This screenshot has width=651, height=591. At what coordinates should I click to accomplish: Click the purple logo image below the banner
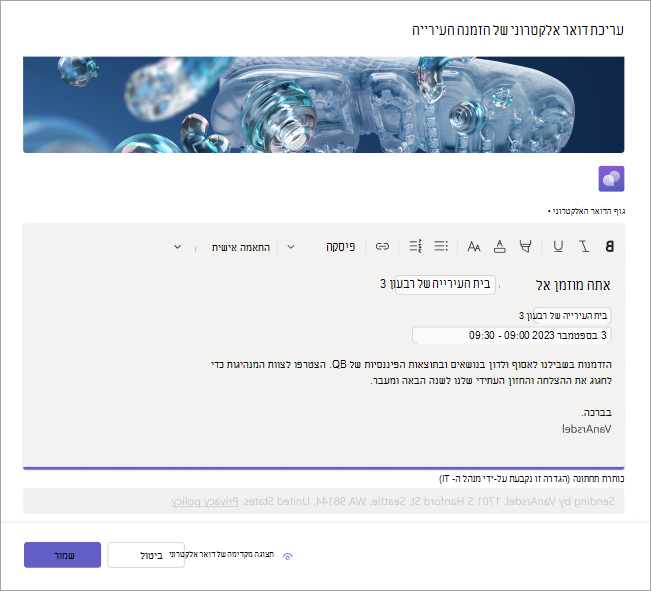point(611,179)
